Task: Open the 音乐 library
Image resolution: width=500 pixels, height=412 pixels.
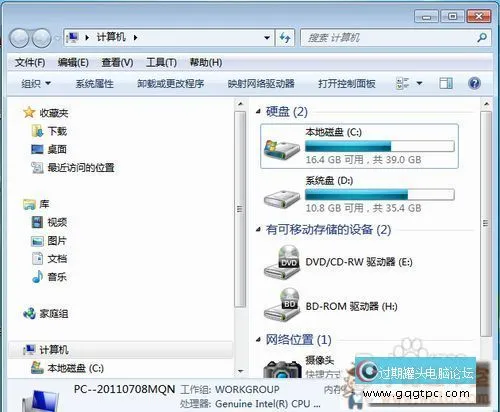Action: click(x=49, y=277)
